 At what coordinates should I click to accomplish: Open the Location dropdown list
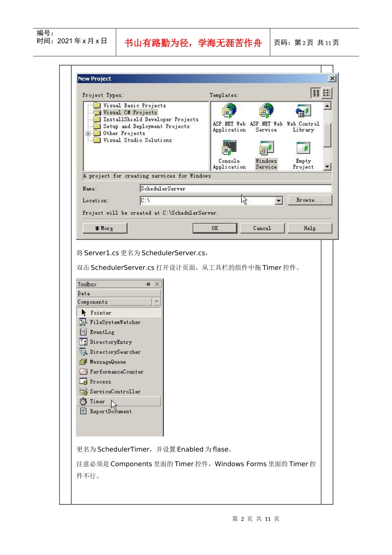[279, 201]
